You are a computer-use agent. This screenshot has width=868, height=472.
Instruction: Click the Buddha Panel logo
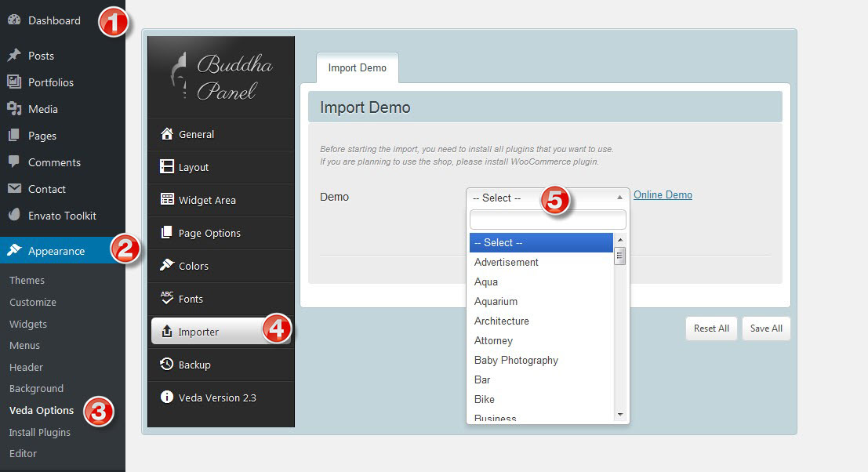[x=221, y=77]
